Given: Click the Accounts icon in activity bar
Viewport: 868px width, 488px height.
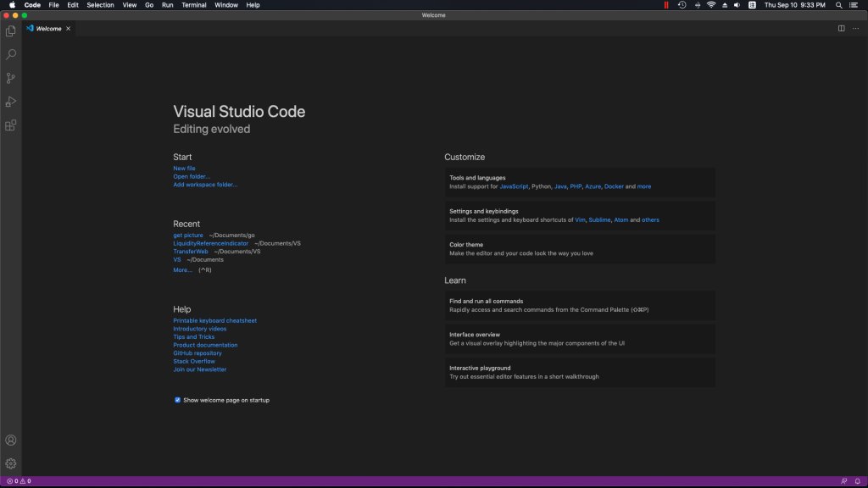Looking at the screenshot, I should (x=11, y=441).
